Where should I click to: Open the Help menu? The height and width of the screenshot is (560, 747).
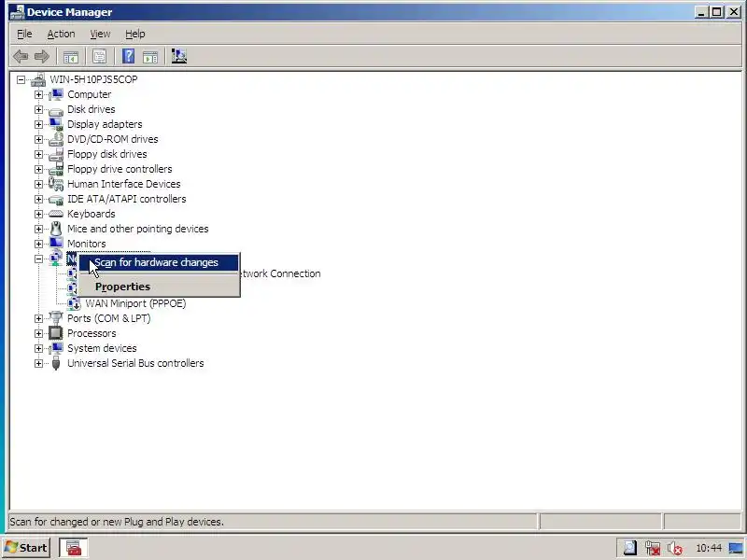pyautogui.click(x=134, y=34)
